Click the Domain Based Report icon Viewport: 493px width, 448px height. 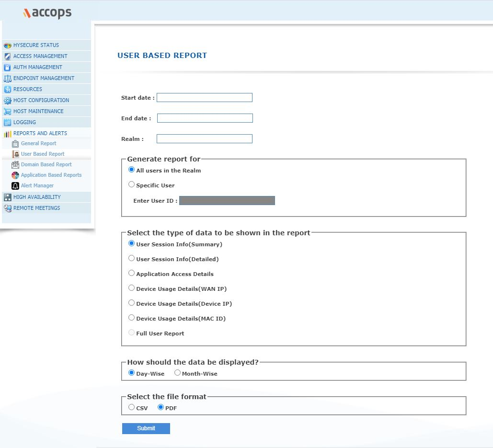click(15, 165)
